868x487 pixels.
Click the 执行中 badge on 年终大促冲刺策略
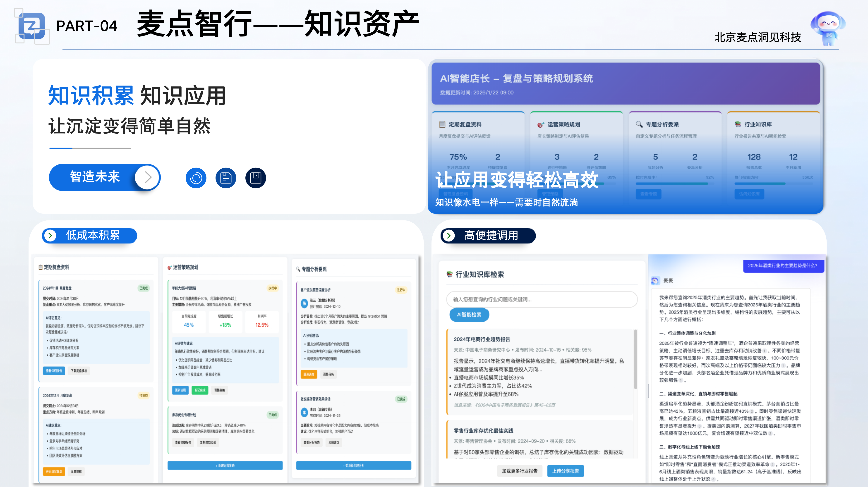coord(273,288)
